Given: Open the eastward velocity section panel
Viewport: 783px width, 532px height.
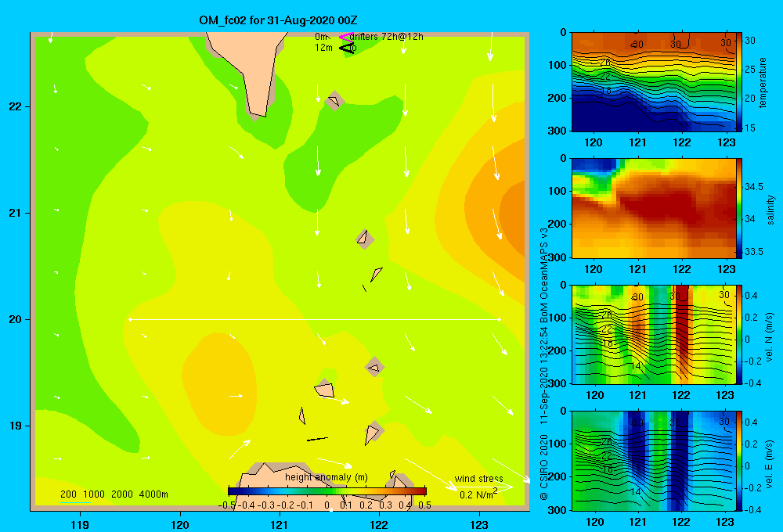Looking at the screenshot, I should (653, 461).
